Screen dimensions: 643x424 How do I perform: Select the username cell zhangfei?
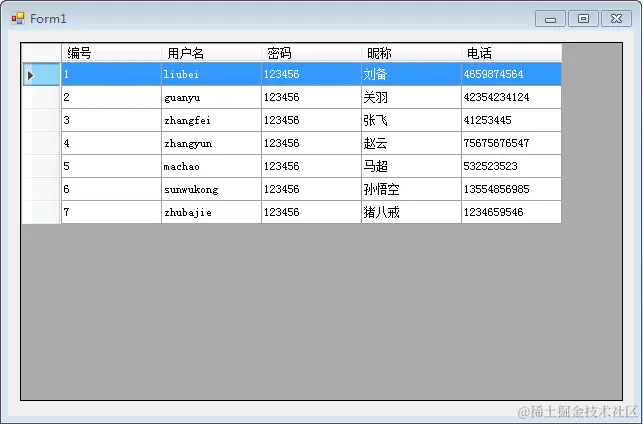(211, 120)
